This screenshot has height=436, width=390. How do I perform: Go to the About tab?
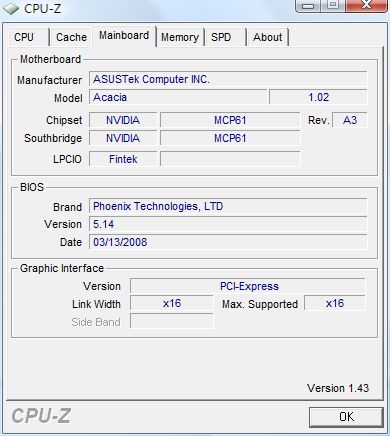click(267, 37)
